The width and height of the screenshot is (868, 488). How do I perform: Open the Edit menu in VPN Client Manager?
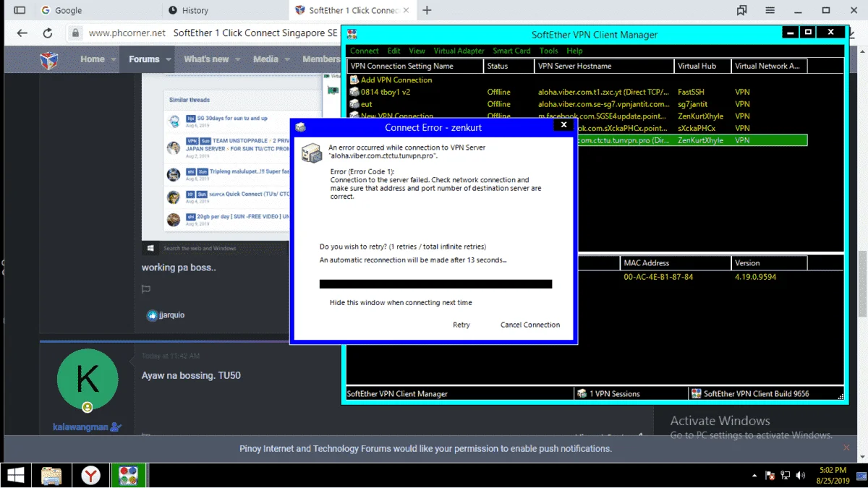pos(393,51)
